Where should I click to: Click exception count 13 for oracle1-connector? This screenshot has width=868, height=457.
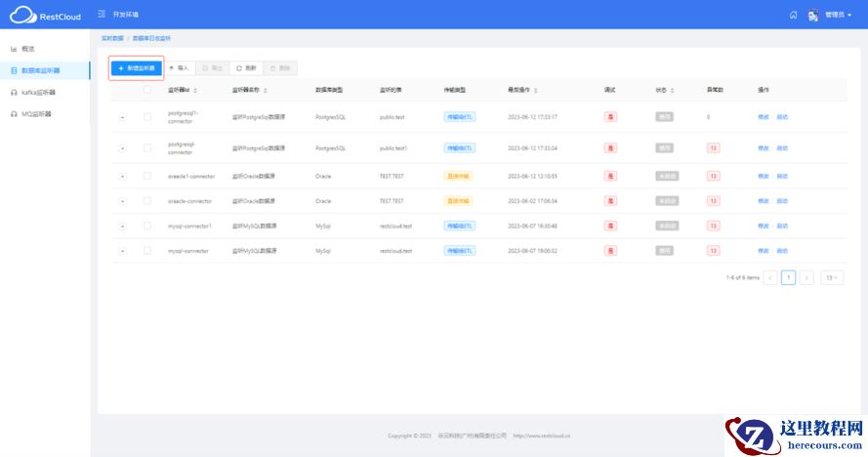click(x=713, y=176)
